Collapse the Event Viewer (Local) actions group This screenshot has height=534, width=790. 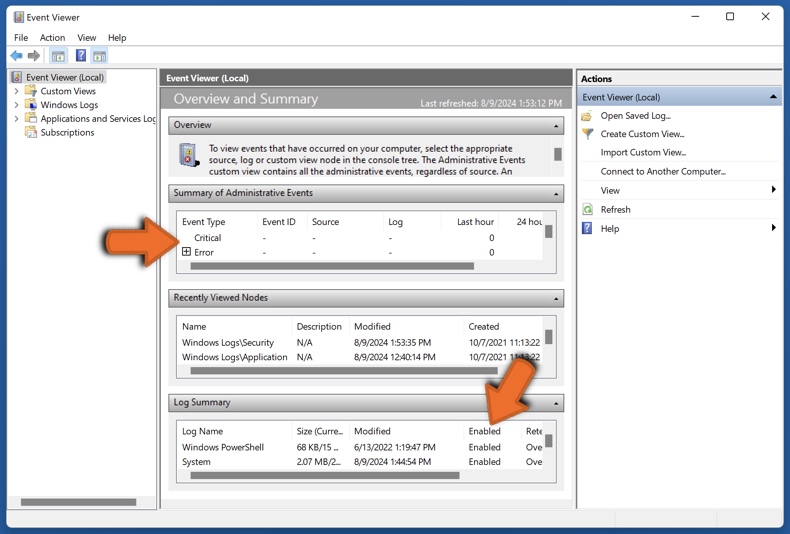[773, 97]
